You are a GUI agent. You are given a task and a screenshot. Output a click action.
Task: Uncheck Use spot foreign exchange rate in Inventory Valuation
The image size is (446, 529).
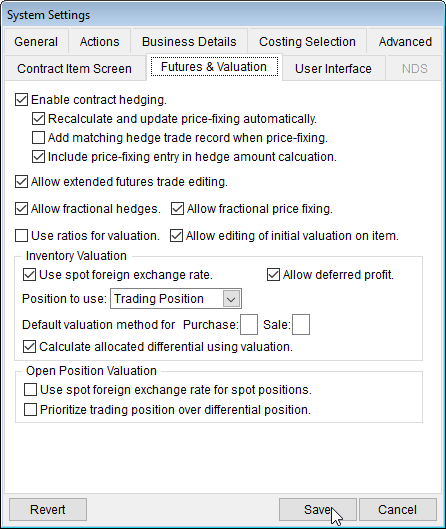[x=29, y=275]
